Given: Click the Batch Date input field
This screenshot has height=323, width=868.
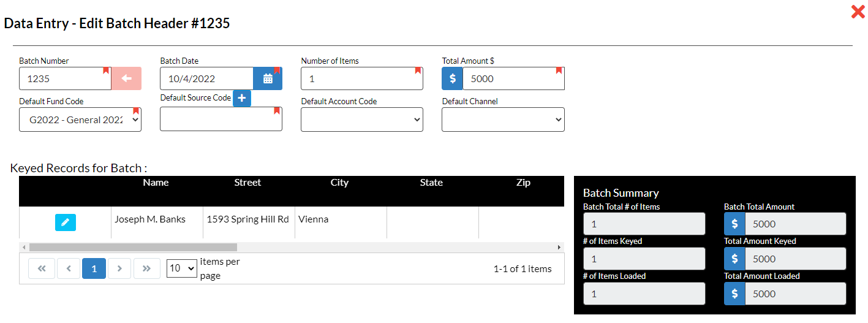Looking at the screenshot, I should tap(206, 78).
